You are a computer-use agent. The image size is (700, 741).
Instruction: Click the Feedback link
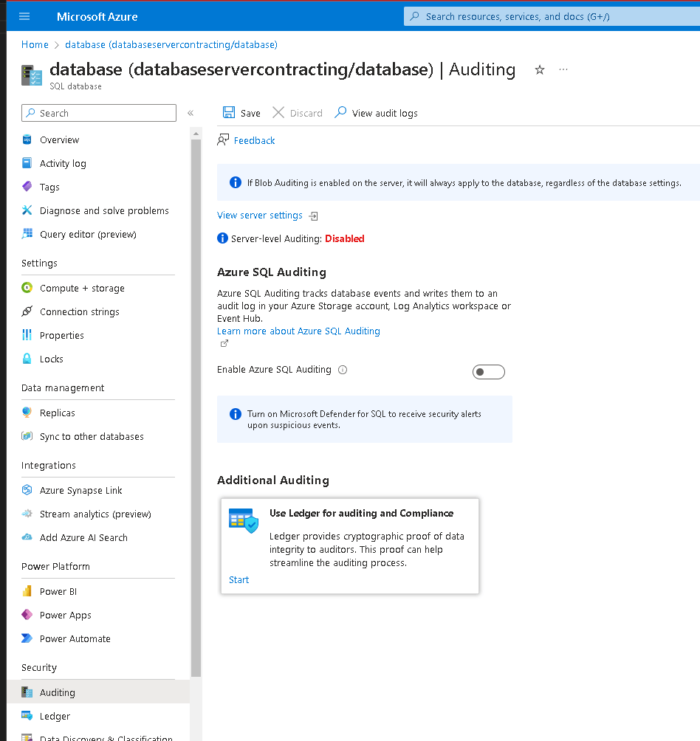[254, 140]
